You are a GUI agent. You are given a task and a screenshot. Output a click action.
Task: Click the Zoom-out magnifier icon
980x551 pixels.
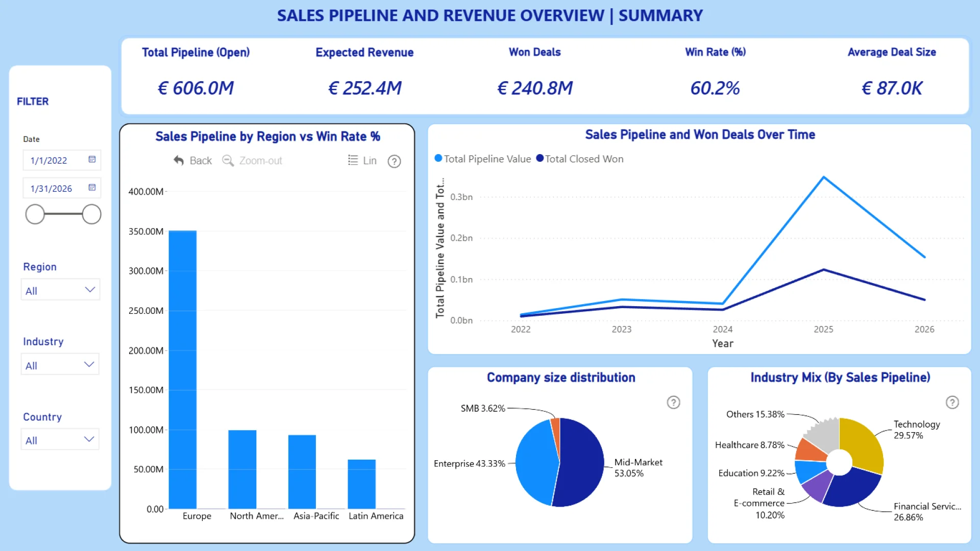[228, 161]
